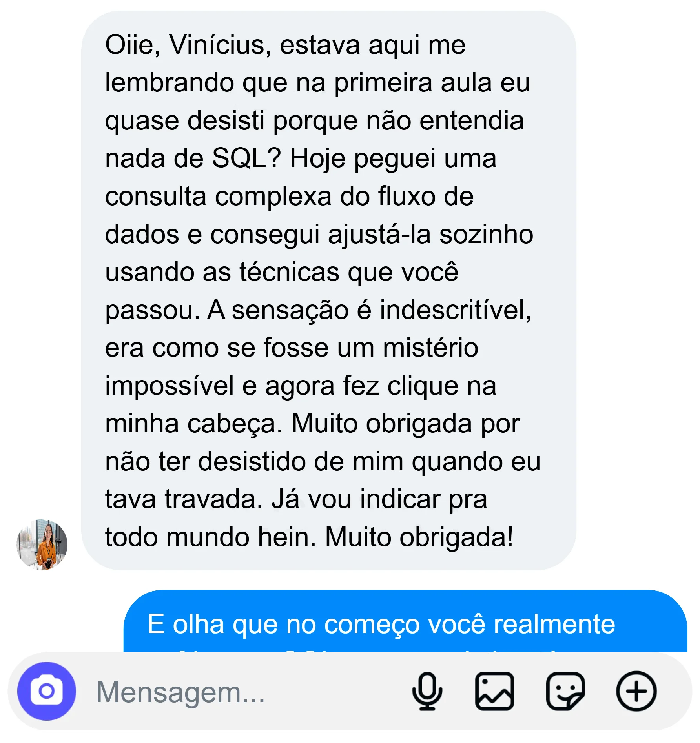The height and width of the screenshot is (743, 700).
Task: Click the word 'mistério' in the message
Action: 430,348
